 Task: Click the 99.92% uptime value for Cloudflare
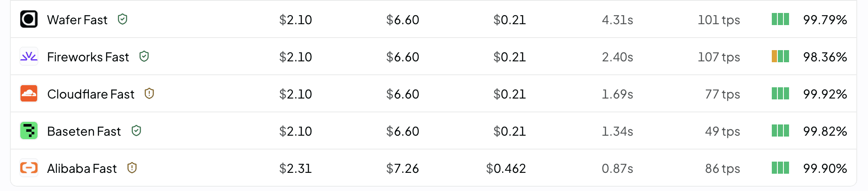[825, 94]
